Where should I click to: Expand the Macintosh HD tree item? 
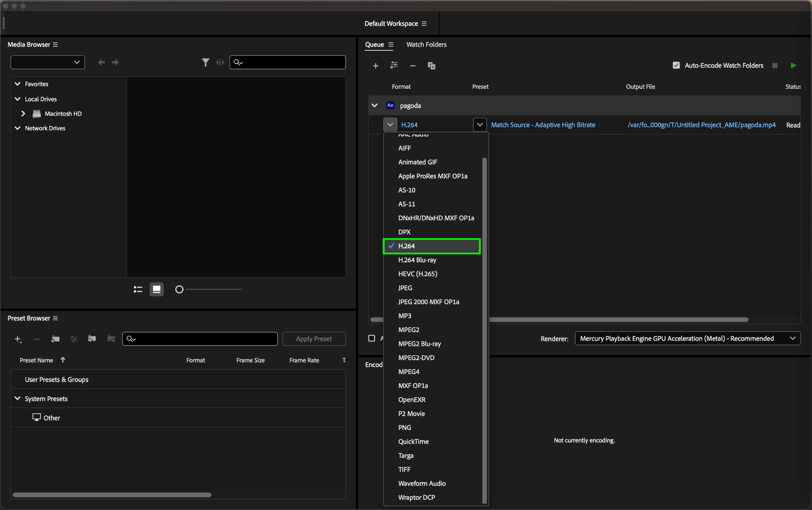tap(23, 114)
